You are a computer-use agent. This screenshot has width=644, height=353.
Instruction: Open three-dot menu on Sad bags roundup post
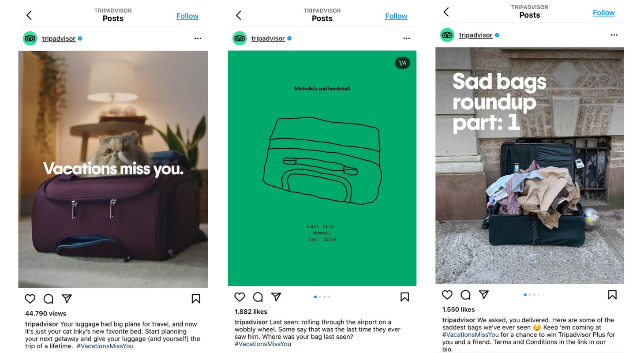pyautogui.click(x=614, y=35)
